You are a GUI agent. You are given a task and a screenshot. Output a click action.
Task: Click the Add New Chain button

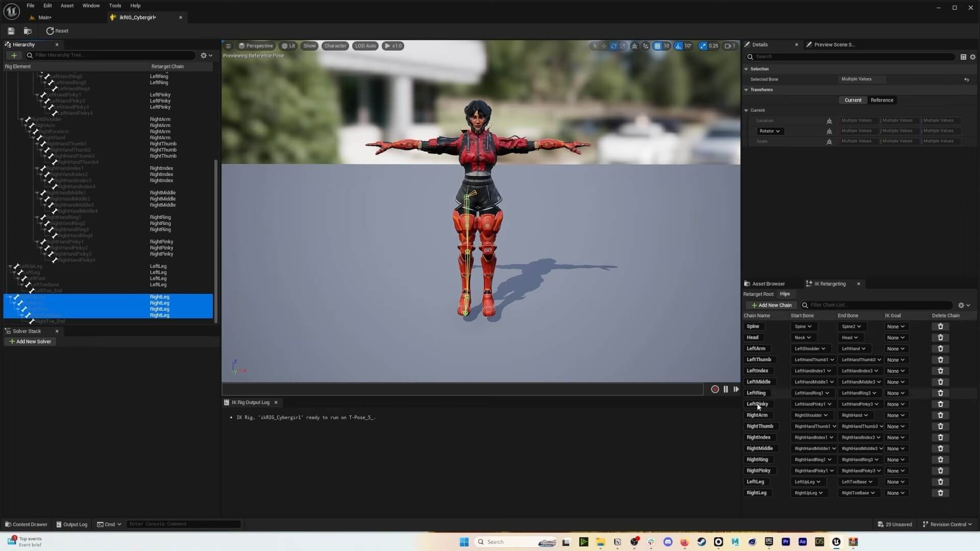click(x=771, y=305)
